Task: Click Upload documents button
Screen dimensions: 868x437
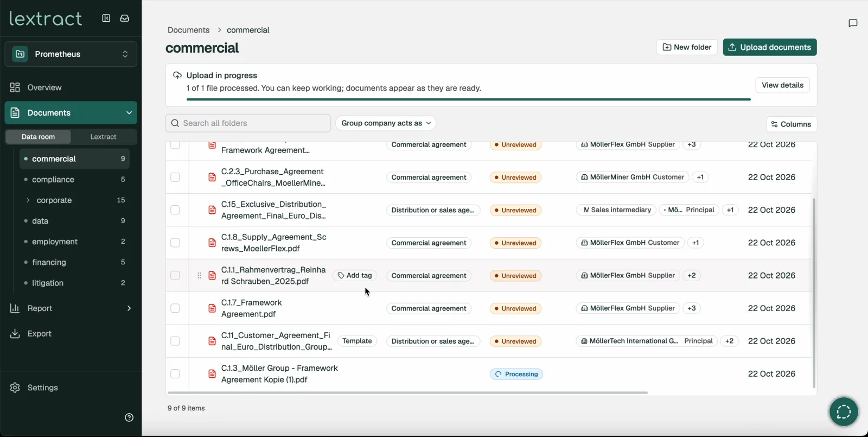Action: coord(770,47)
